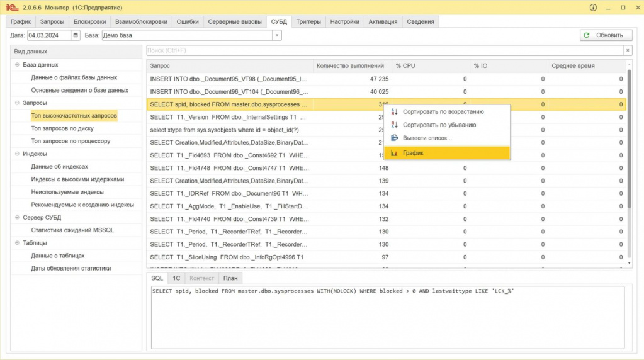
Task: Sort by Количество выполнений column header
Action: coord(353,65)
